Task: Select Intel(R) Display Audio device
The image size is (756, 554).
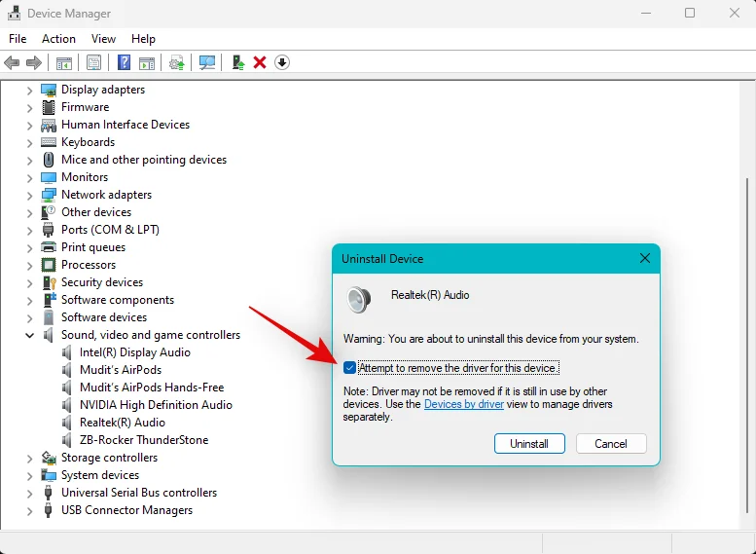Action: coord(135,352)
